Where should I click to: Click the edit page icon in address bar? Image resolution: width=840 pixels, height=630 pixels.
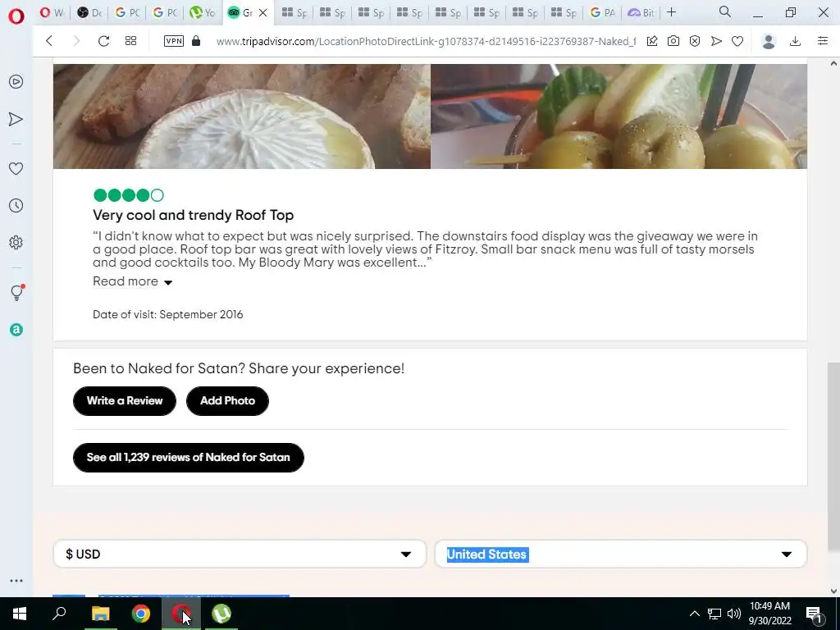[652, 41]
